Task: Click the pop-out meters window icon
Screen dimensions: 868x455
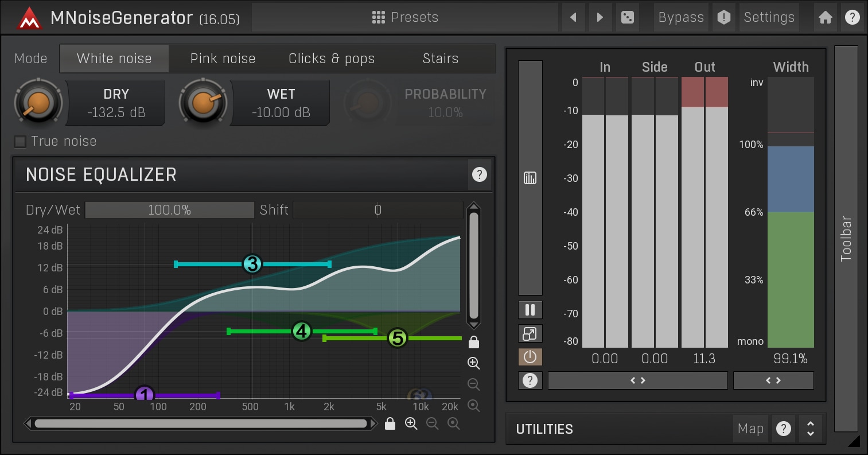Action: point(530,333)
